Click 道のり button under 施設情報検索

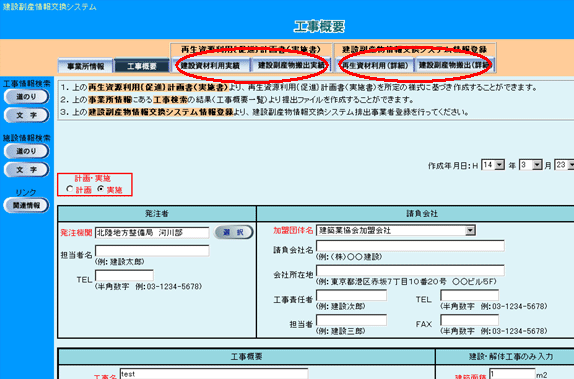coord(26,151)
